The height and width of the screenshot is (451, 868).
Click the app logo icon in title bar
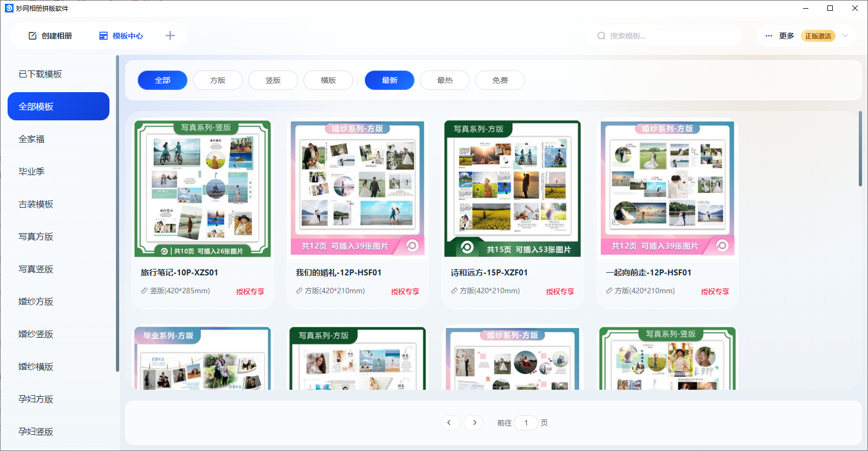click(9, 8)
